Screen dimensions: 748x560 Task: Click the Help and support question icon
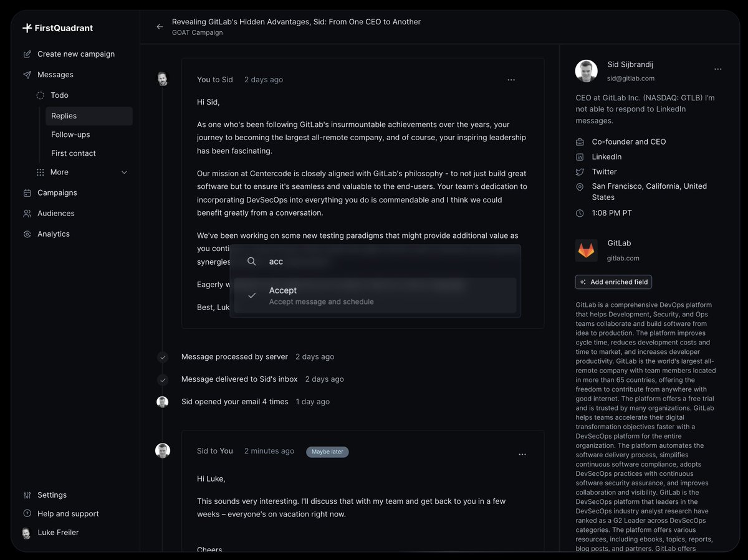pyautogui.click(x=27, y=514)
